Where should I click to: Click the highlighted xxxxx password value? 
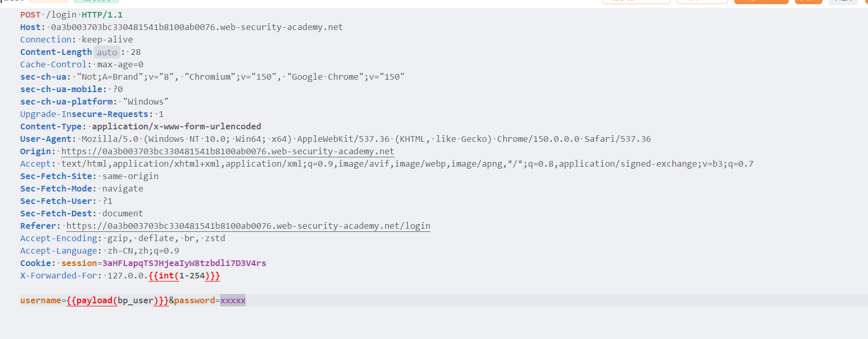pos(233,301)
